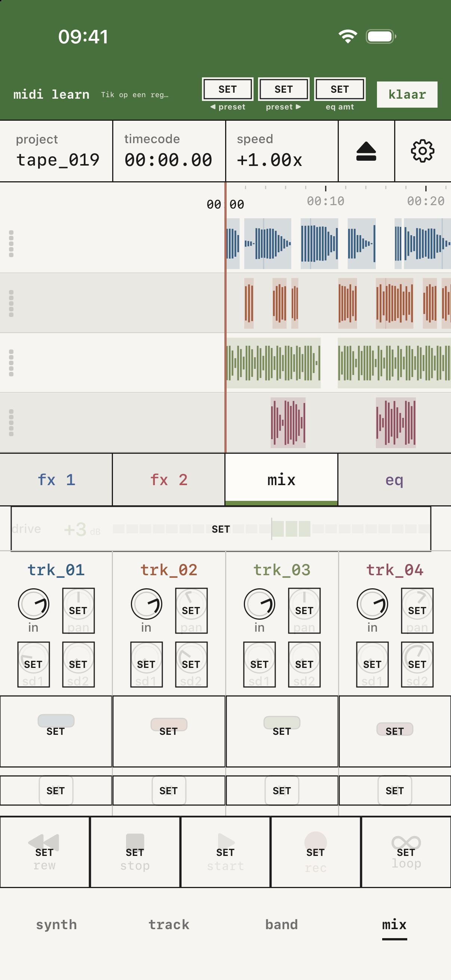
Task: Switch to the fx 2 tab
Action: [169, 479]
